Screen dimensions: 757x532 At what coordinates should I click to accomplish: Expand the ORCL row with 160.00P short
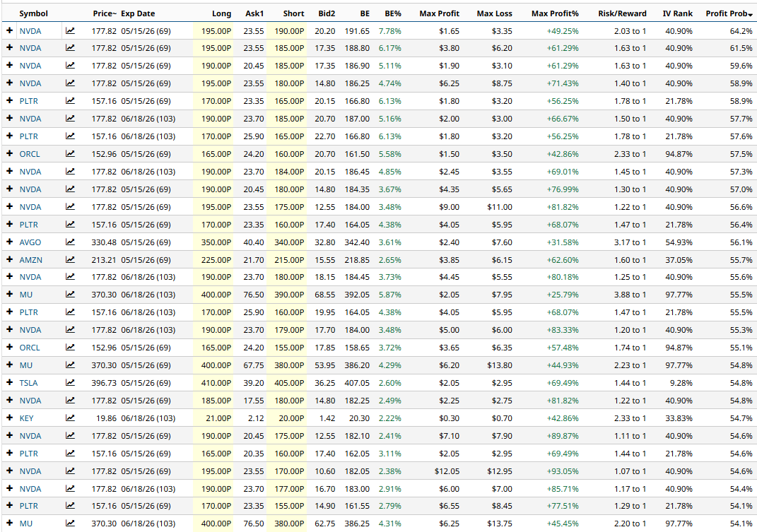click(x=9, y=154)
